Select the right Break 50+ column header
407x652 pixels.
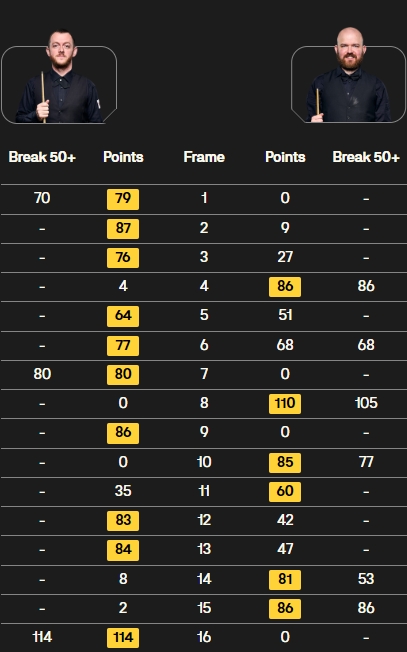[366, 157]
